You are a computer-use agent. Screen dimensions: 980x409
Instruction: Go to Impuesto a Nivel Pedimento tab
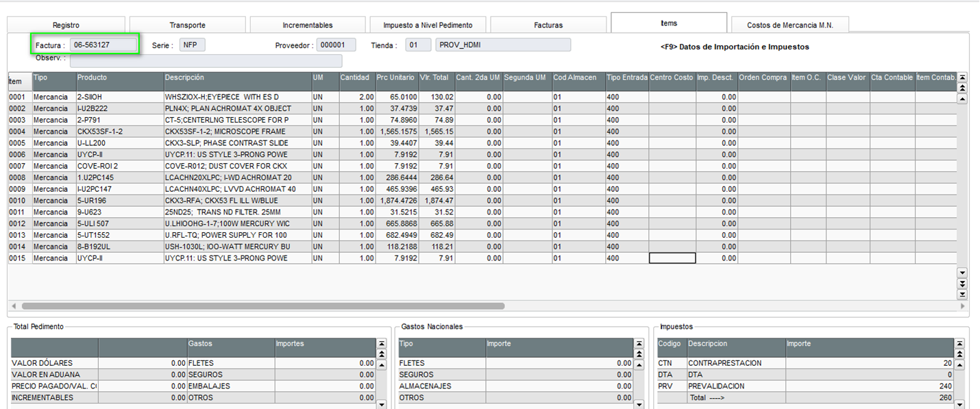(x=428, y=25)
